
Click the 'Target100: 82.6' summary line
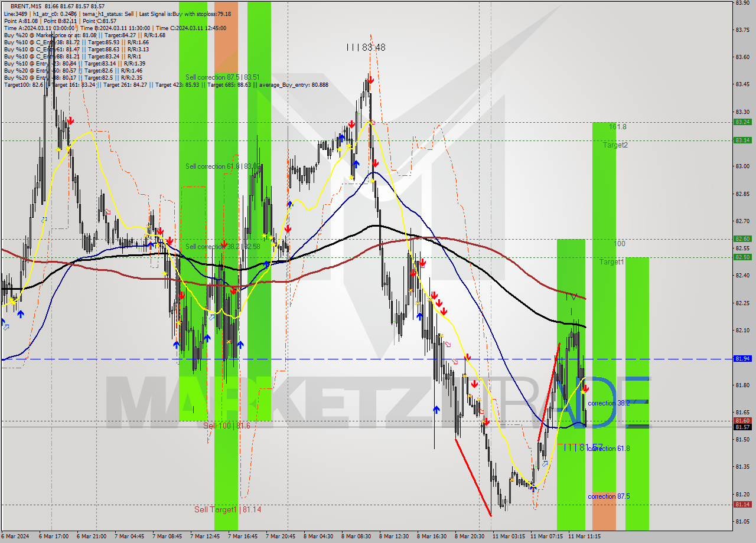coord(167,85)
